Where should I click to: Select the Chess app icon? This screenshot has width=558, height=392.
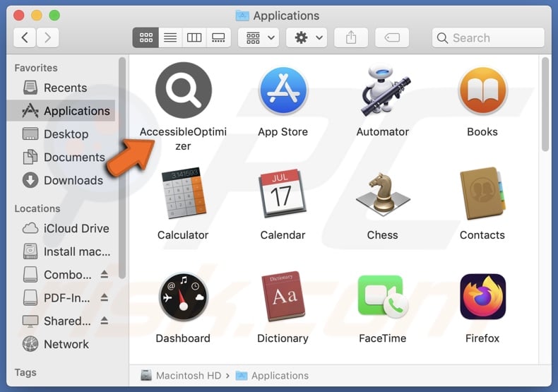pos(383,194)
